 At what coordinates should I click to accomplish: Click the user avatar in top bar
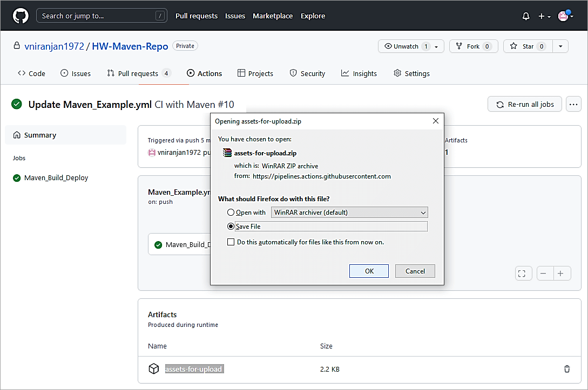tap(563, 16)
